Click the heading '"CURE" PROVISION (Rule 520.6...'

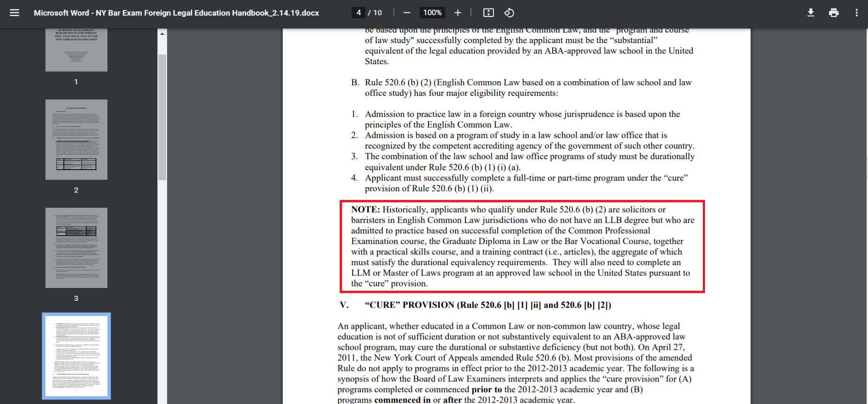[x=488, y=305]
